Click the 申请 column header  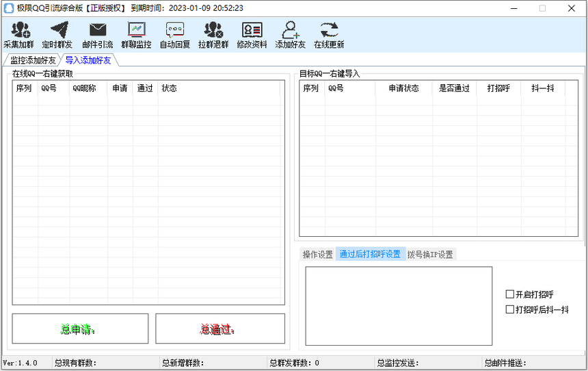coord(120,88)
